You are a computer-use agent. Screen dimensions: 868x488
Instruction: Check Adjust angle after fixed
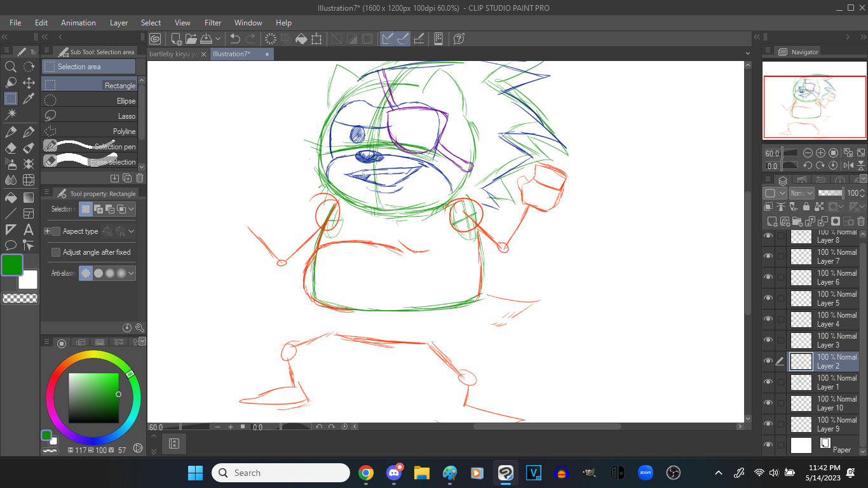click(x=56, y=252)
